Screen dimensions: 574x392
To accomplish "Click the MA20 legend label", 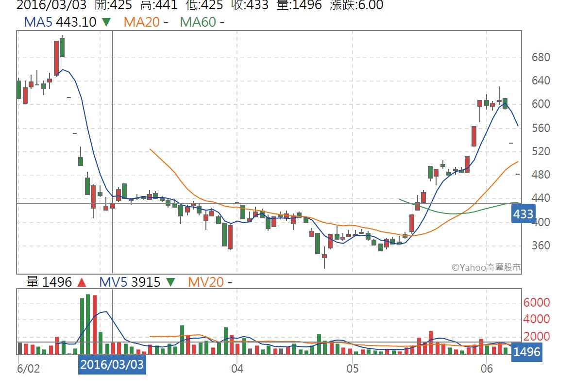I will point(141,22).
